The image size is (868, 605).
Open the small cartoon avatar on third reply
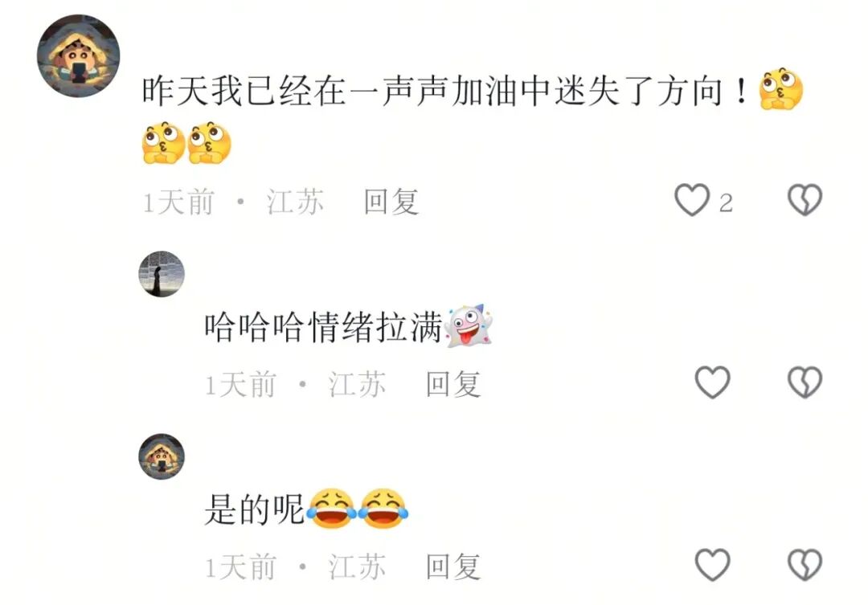(162, 456)
